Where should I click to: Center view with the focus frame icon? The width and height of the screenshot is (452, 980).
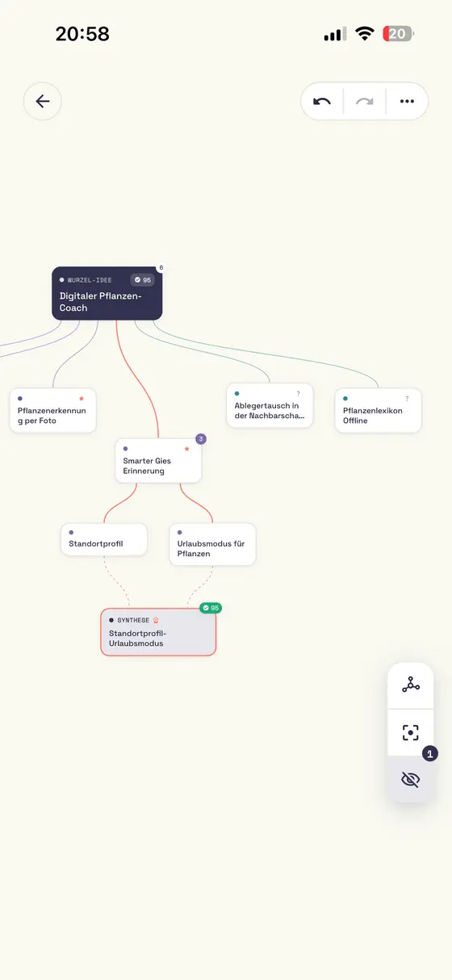click(x=411, y=732)
